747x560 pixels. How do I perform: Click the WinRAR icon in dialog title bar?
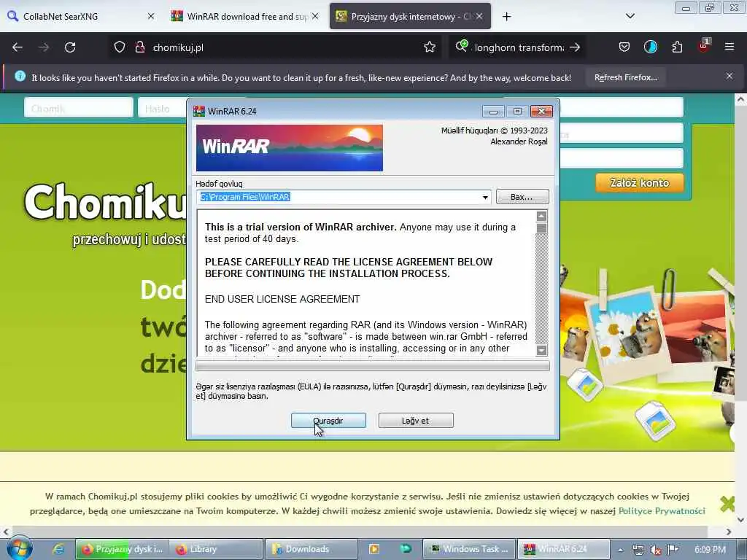click(x=199, y=111)
